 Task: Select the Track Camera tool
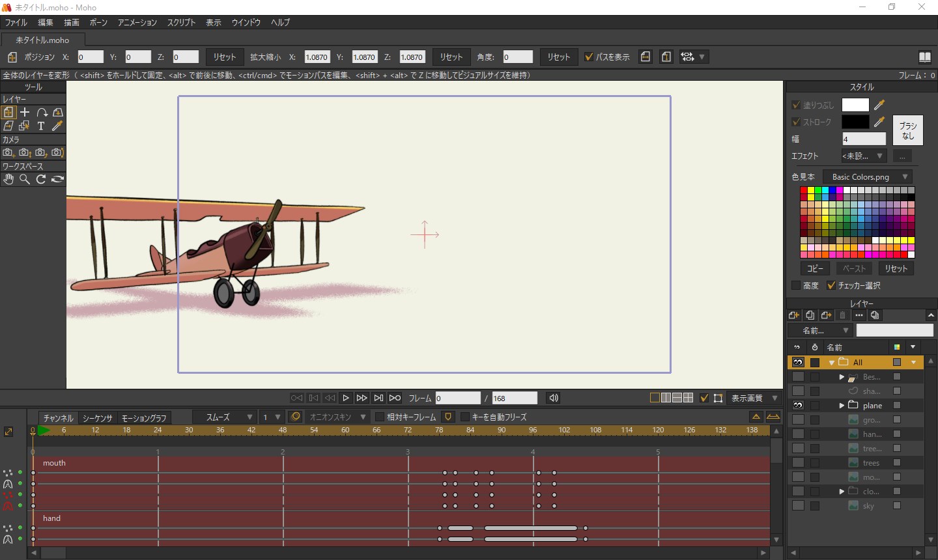[8, 152]
